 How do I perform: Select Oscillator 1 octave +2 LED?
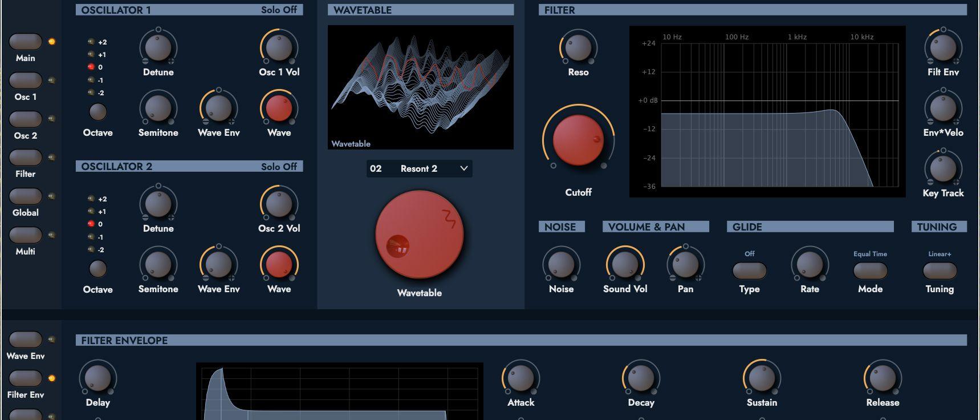(x=91, y=42)
